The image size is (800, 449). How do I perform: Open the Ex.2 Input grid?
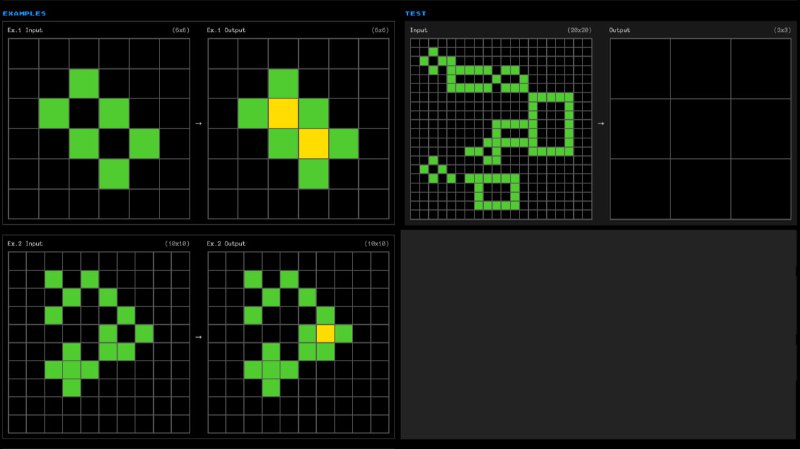[x=99, y=342]
